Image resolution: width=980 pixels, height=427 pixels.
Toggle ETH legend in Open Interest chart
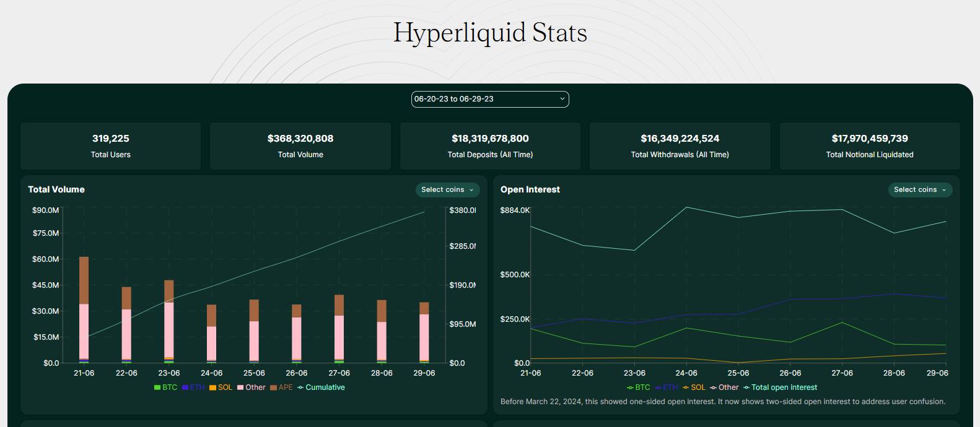pos(666,387)
